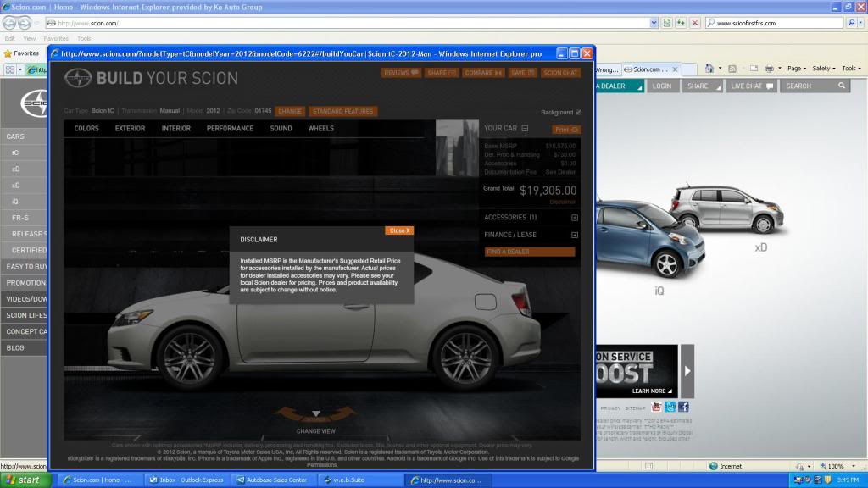Open the Twitter icon in site footer
This screenshot has width=868, height=488.
(670, 408)
